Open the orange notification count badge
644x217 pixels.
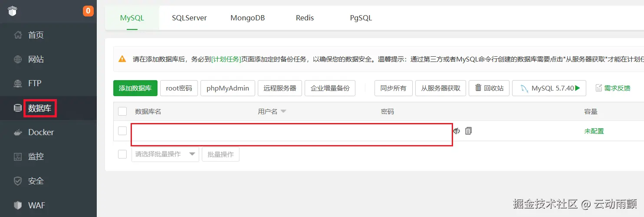(x=88, y=11)
